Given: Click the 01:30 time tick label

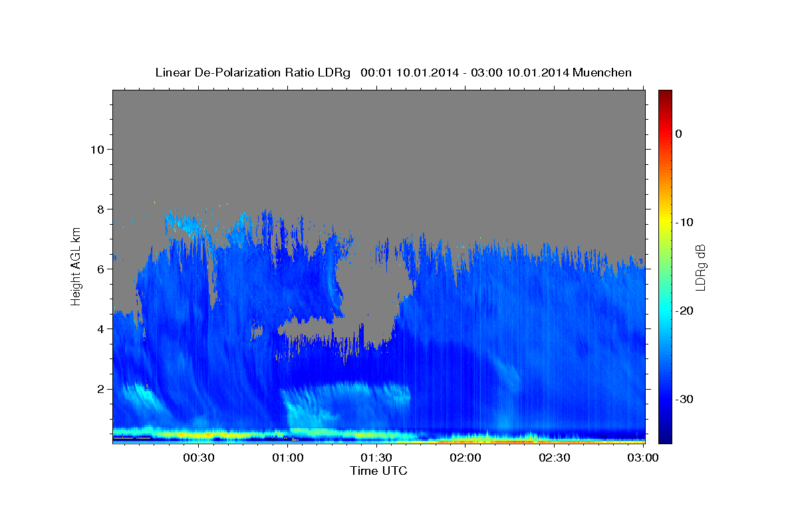Looking at the screenshot, I should coord(376,458).
